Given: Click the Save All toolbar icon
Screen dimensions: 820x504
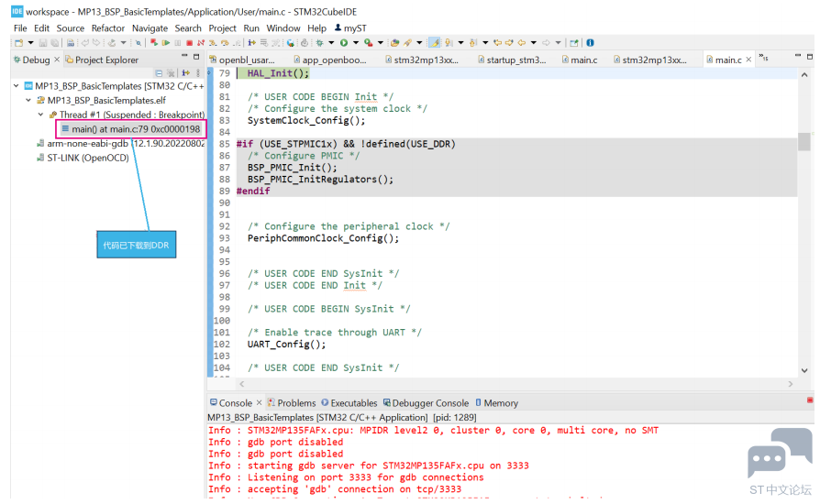Looking at the screenshot, I should coord(54,43).
